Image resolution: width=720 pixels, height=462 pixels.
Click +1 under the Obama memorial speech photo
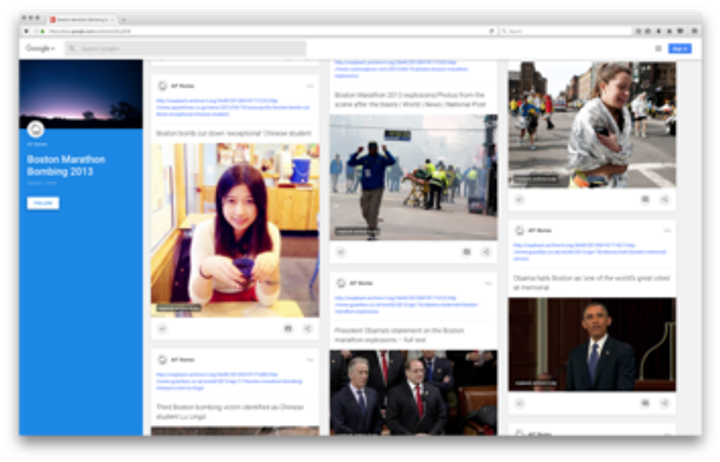tap(519, 403)
